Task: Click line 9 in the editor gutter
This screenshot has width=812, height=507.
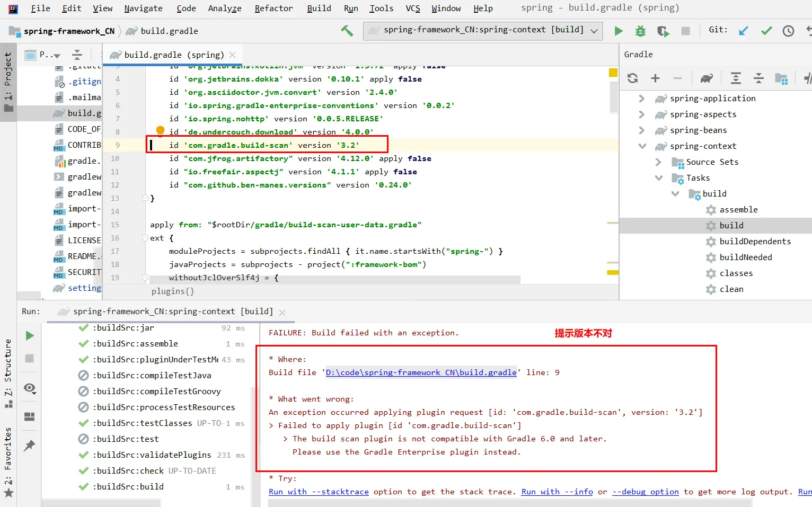Action: [117, 145]
